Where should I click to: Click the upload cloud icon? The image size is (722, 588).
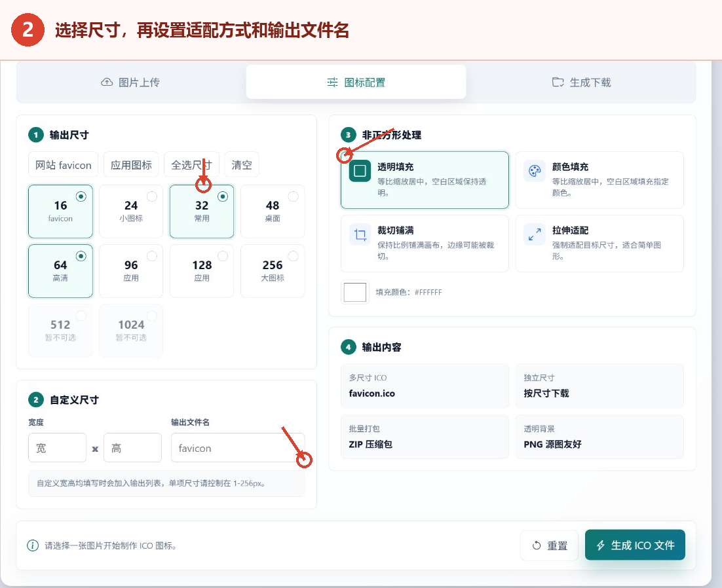coord(107,83)
